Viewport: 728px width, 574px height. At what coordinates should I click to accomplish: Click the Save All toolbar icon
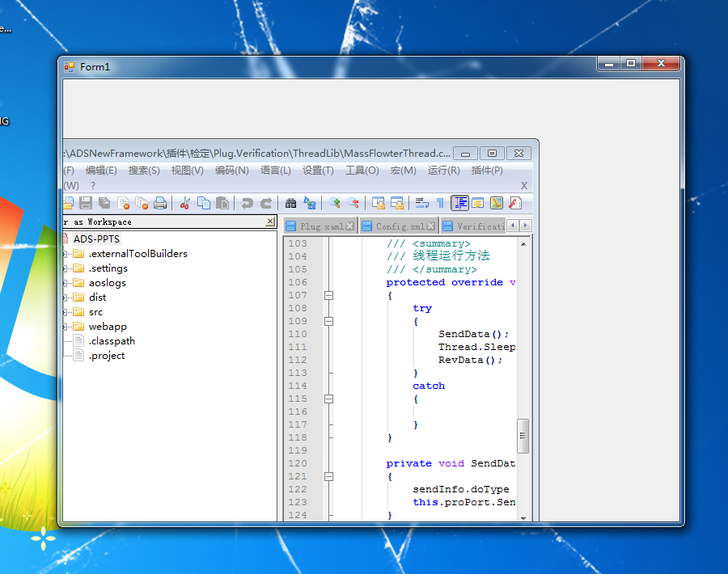[x=104, y=203]
